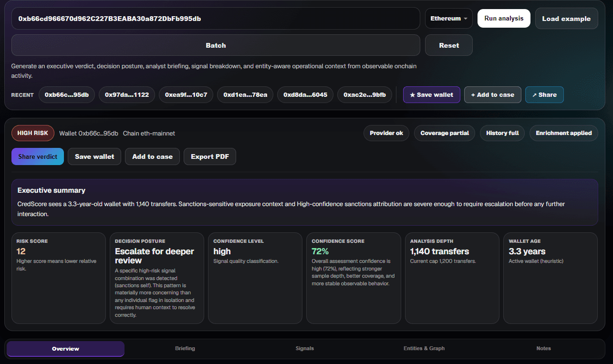Select recent wallet 0xd8da...6045 chip
The image size is (613, 364).
(305, 94)
